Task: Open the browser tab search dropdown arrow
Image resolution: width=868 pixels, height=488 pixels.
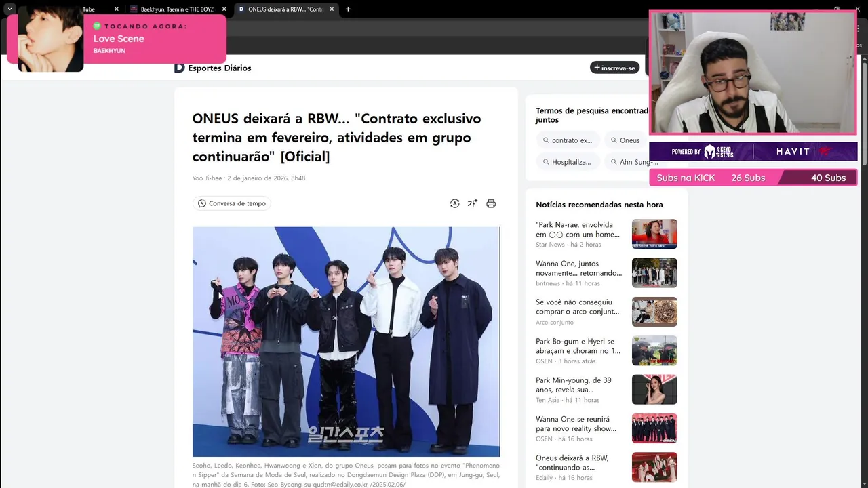Action: point(9,9)
